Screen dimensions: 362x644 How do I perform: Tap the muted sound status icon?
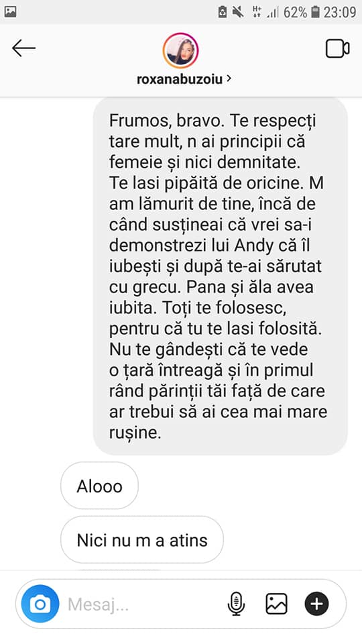[x=237, y=12]
